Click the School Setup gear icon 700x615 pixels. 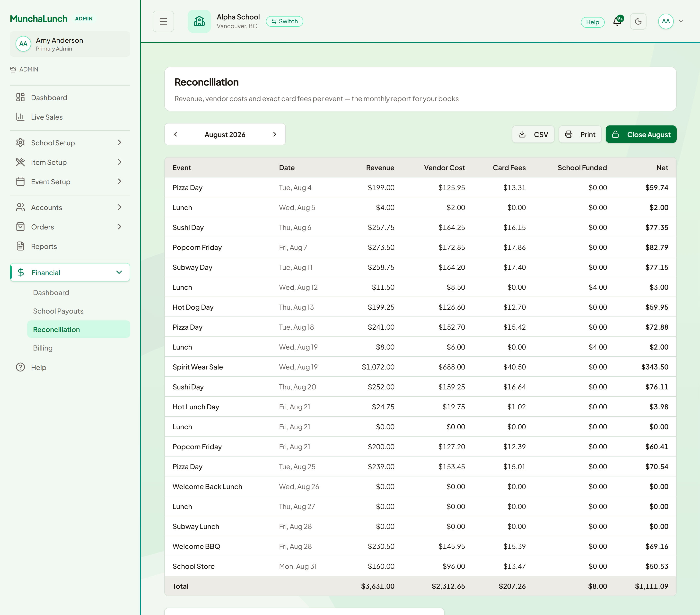pos(20,142)
